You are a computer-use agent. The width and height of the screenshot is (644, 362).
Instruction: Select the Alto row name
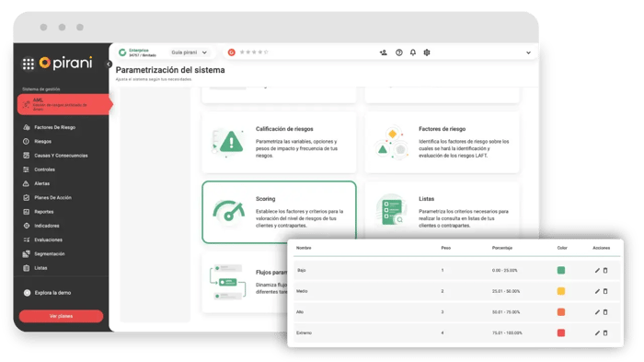tap(300, 312)
